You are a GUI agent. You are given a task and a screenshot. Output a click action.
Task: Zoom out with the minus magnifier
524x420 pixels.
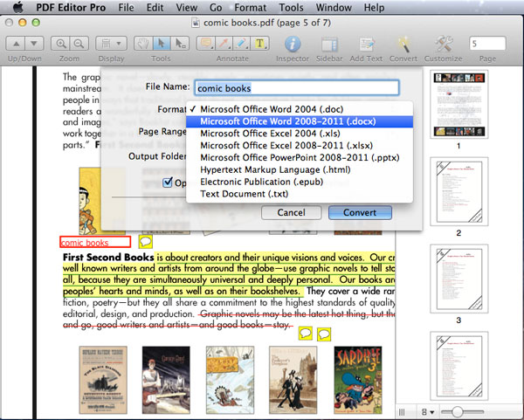[x=79, y=44]
